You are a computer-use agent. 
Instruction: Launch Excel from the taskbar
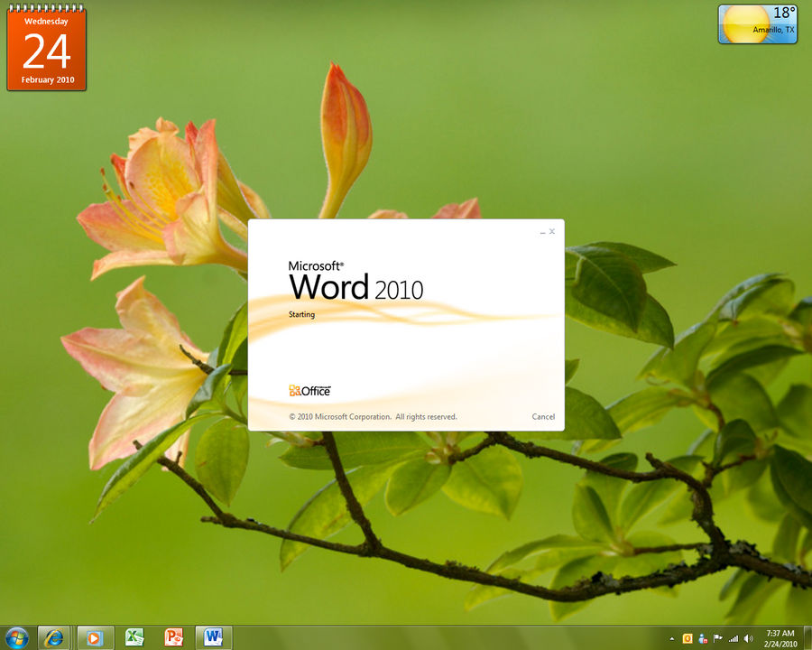(x=134, y=637)
